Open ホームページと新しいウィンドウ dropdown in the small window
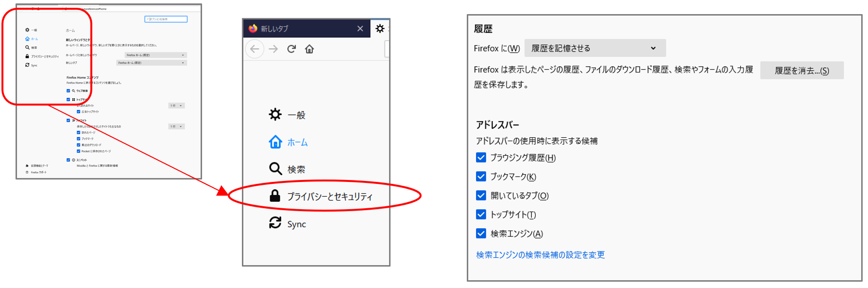This screenshot has width=868, height=288. pos(155,55)
